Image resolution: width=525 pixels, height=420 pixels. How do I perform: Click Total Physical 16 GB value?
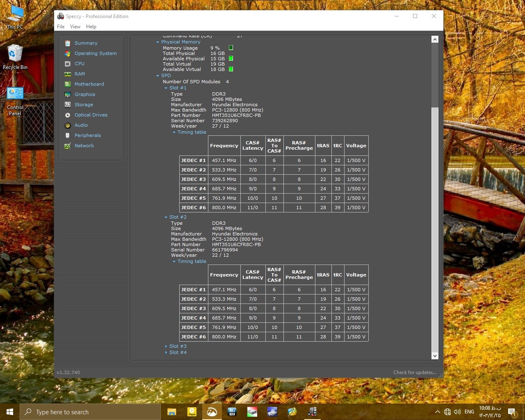point(217,53)
